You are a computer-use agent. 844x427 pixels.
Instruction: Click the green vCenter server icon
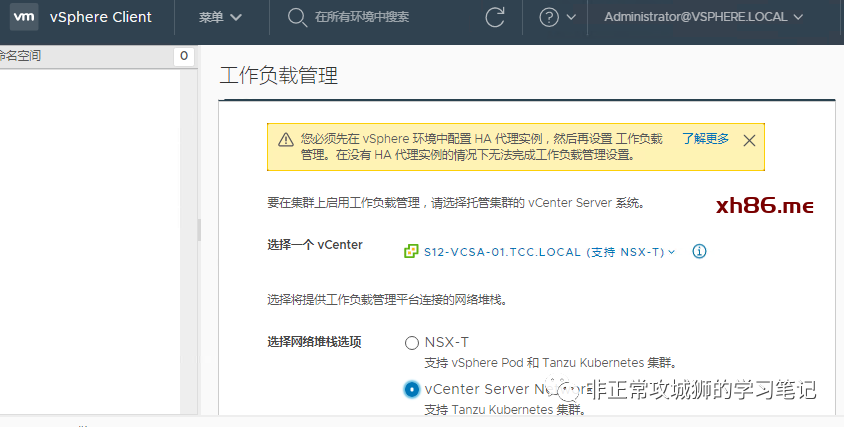coord(410,251)
